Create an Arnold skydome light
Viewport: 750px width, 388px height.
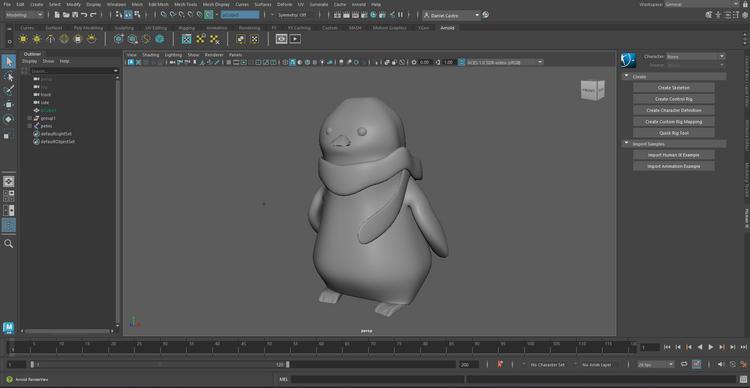click(64, 39)
